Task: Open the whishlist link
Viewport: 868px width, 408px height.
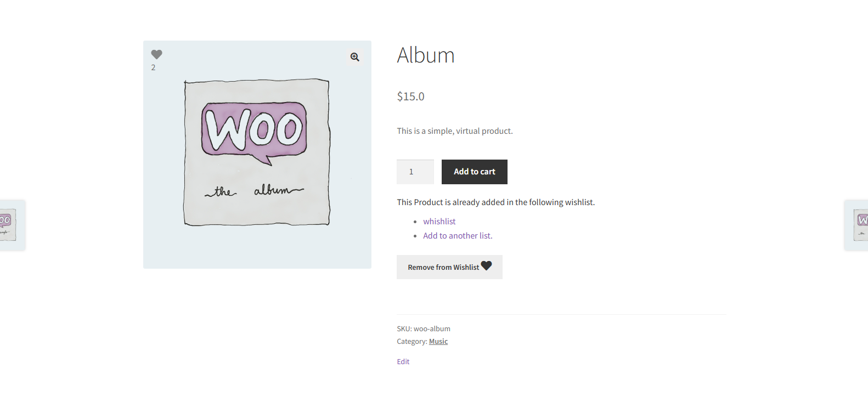Action: point(439,222)
